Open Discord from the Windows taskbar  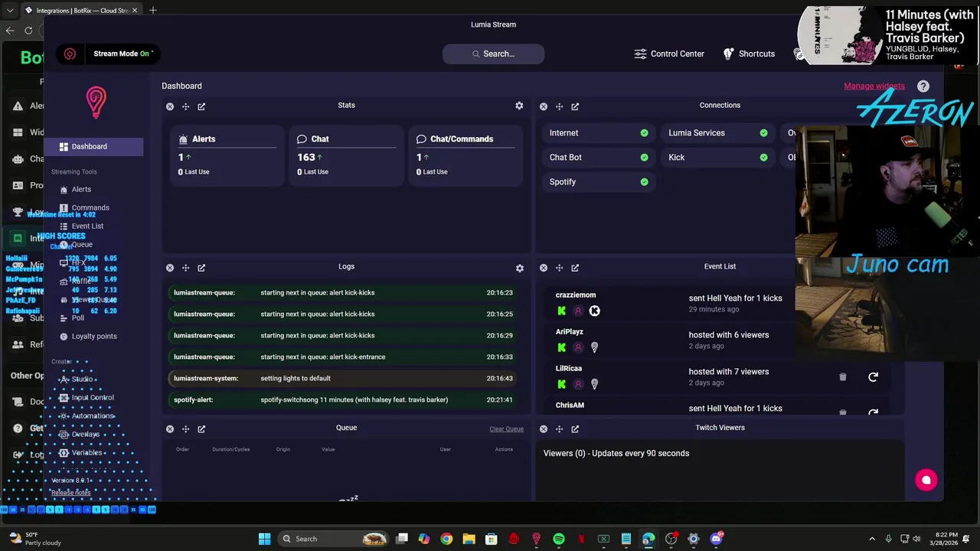pyautogui.click(x=717, y=539)
